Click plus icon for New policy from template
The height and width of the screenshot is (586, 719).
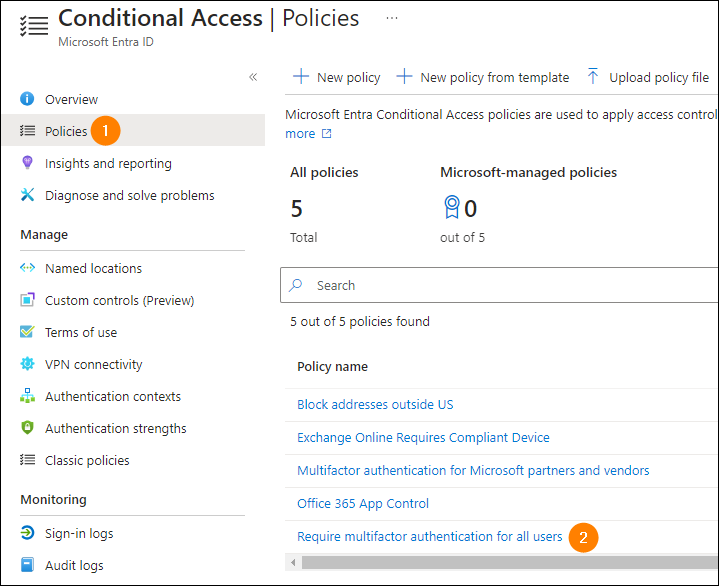[x=404, y=76]
